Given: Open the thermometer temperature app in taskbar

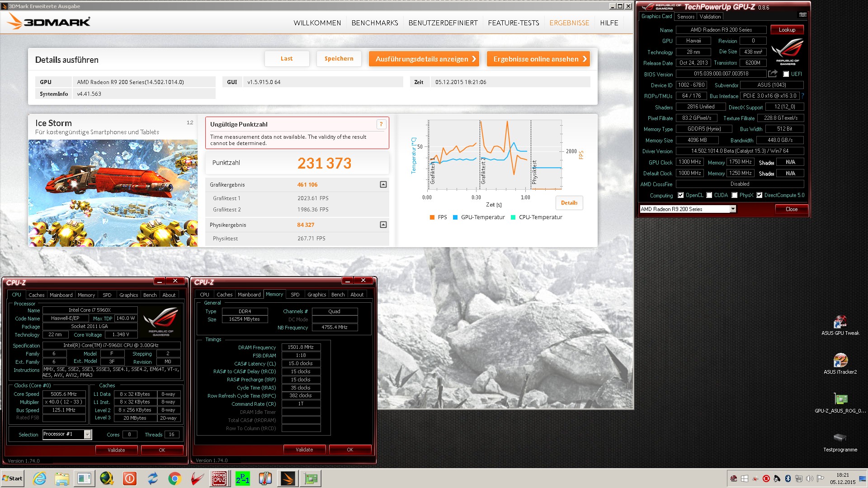Looking at the screenshot, I should (265, 479).
